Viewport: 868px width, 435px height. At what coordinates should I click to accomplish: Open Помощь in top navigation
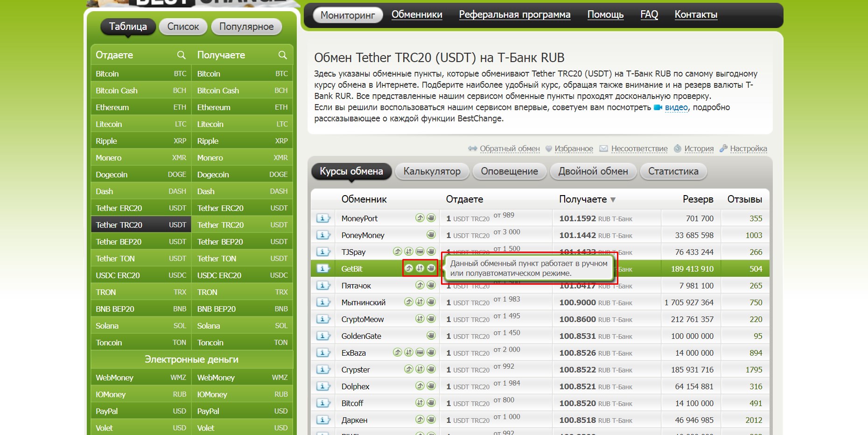(605, 14)
